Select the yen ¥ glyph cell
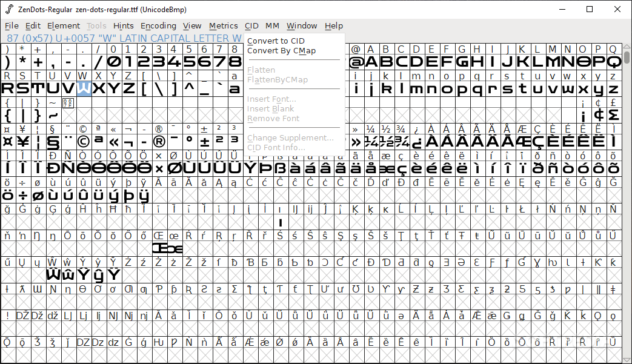Screen dimensions: 632x364 23,142
